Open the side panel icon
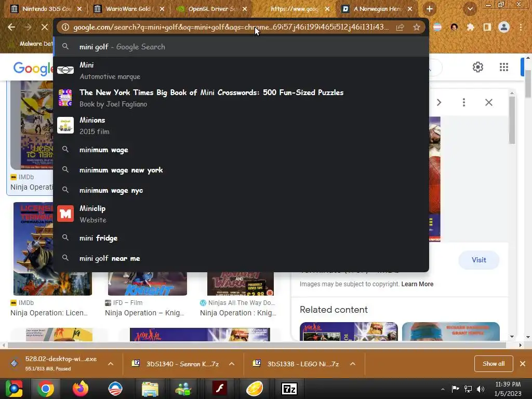The width and height of the screenshot is (532, 399). coord(487,27)
